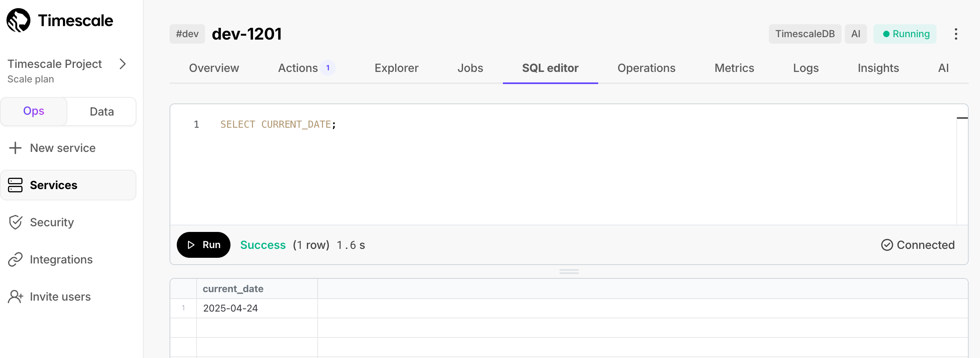Click the Timescale wordmark text

(75, 21)
